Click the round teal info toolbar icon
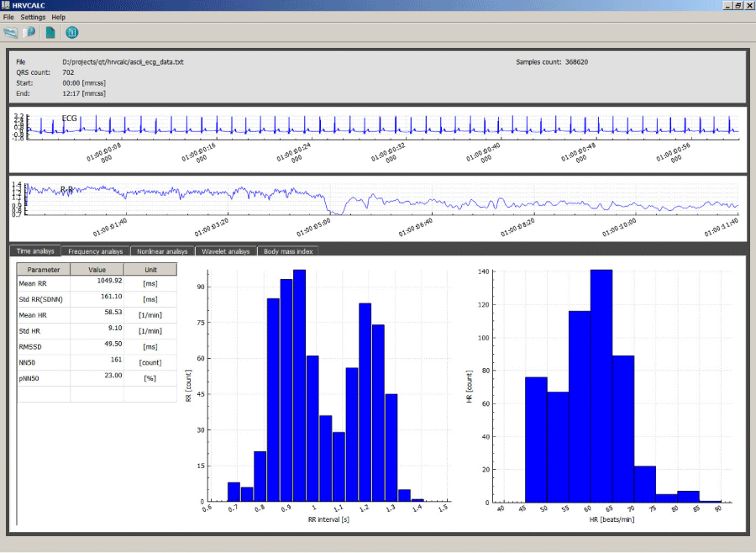Image resolution: width=756 pixels, height=553 pixels. [x=72, y=33]
